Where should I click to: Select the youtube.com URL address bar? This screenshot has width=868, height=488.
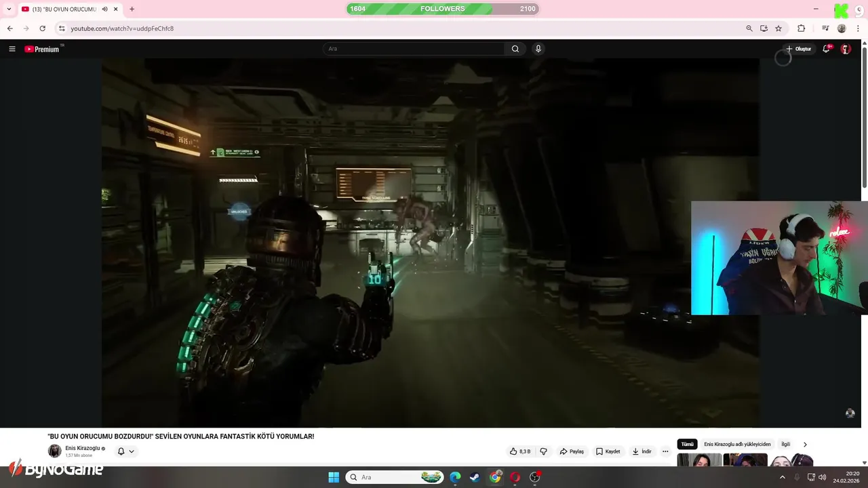click(122, 28)
